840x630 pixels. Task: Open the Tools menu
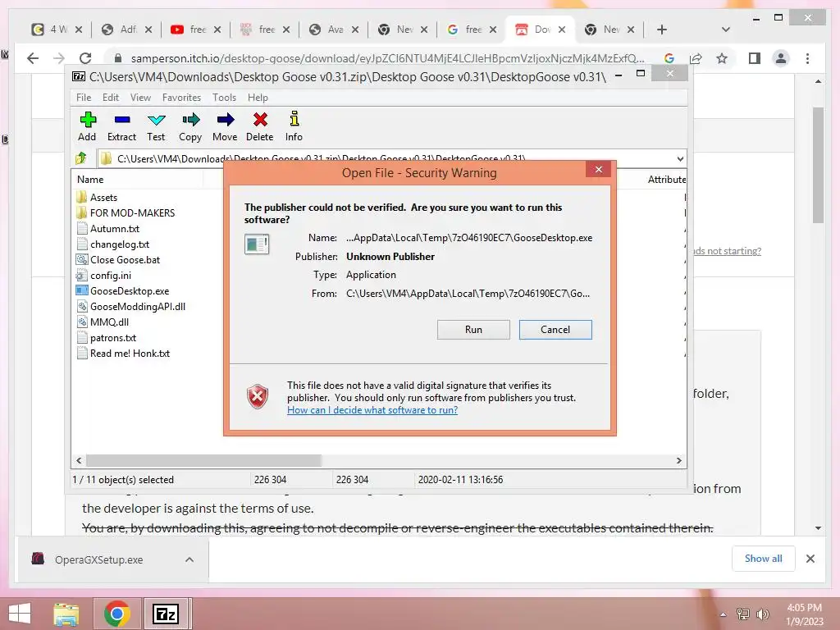coord(224,98)
